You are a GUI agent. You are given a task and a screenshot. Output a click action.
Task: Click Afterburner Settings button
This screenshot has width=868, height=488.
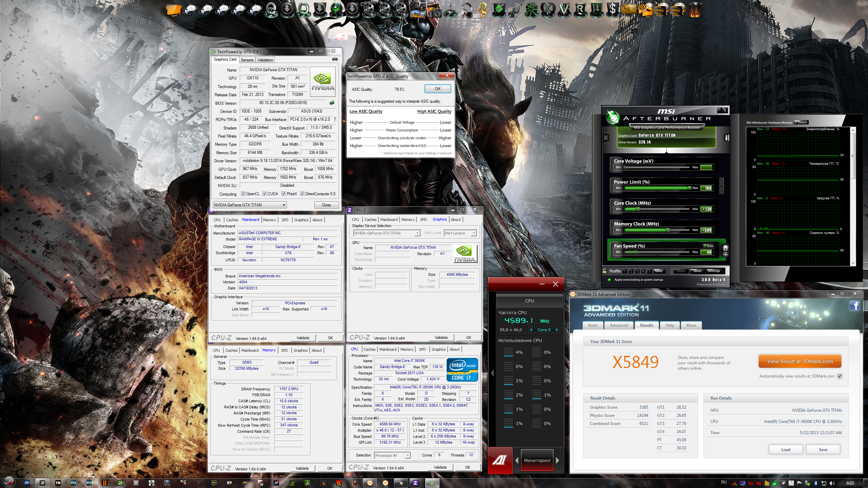pos(714,271)
